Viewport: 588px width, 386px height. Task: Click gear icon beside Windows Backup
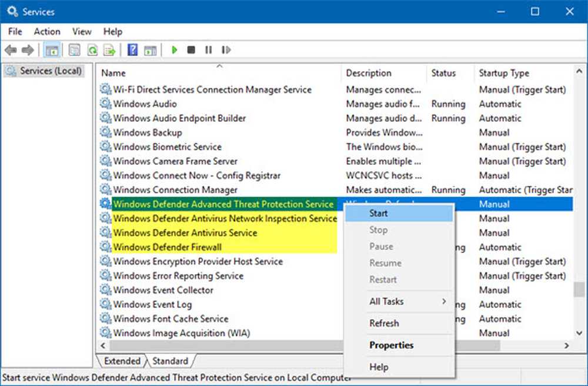coord(105,132)
